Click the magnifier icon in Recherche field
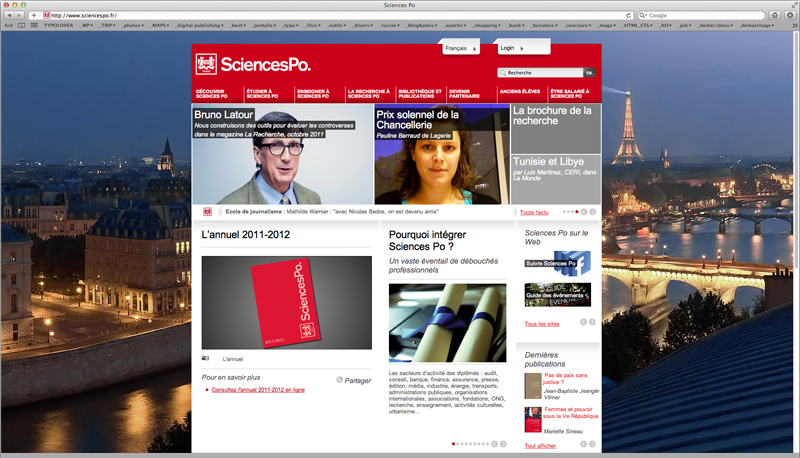The height and width of the screenshot is (458, 800). pyautogui.click(x=503, y=73)
